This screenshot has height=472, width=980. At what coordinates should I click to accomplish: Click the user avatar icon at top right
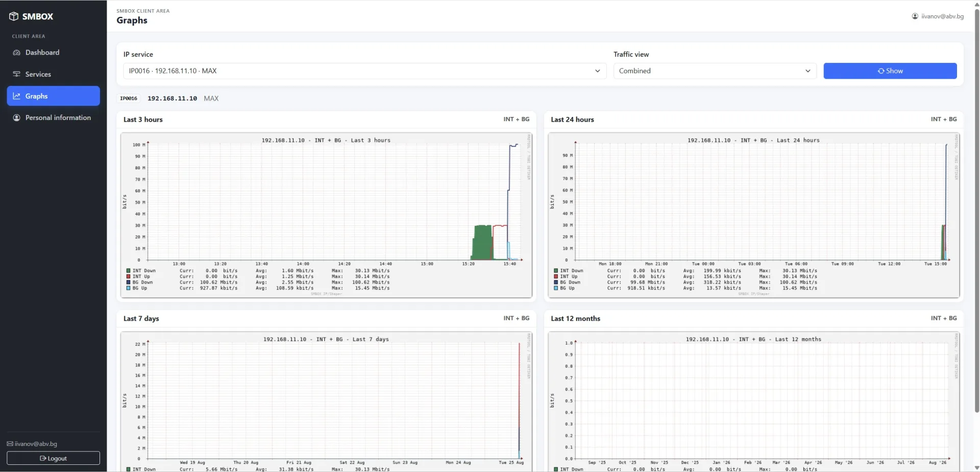pyautogui.click(x=915, y=16)
